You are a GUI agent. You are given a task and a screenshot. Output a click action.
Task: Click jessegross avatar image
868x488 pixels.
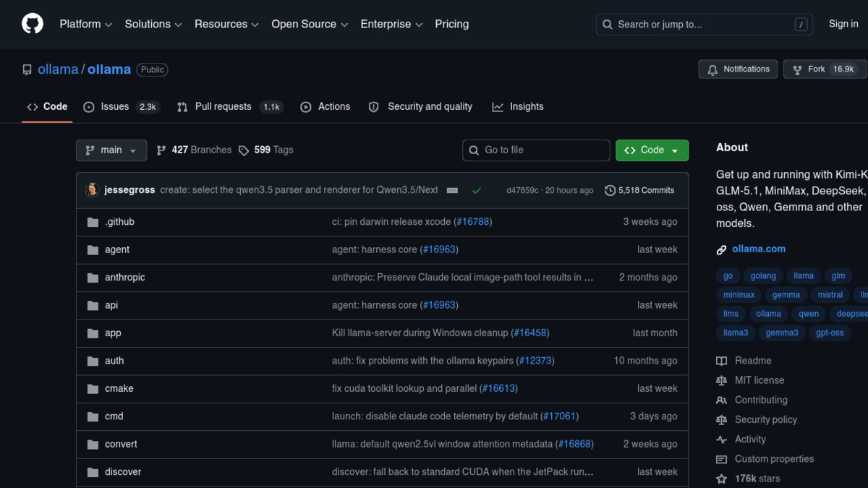(x=92, y=190)
